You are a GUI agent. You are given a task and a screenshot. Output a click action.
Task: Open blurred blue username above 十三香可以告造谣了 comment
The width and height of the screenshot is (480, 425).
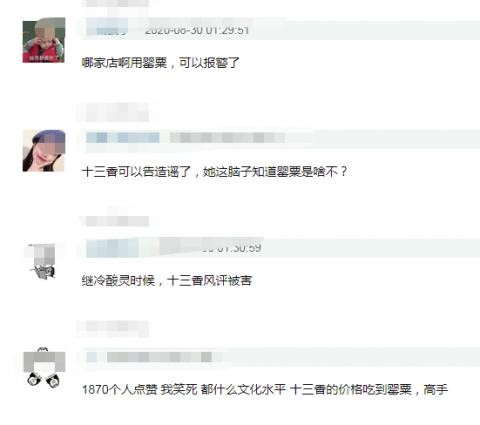(x=123, y=137)
